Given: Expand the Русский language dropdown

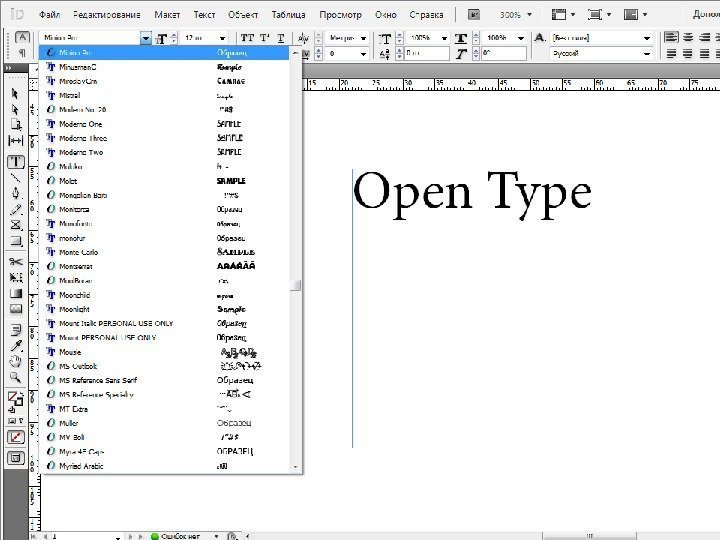Looking at the screenshot, I should tap(647, 52).
